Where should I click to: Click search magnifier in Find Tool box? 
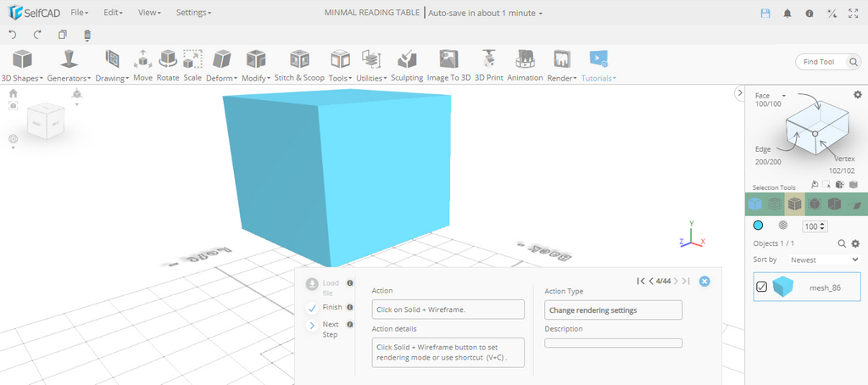pos(854,62)
